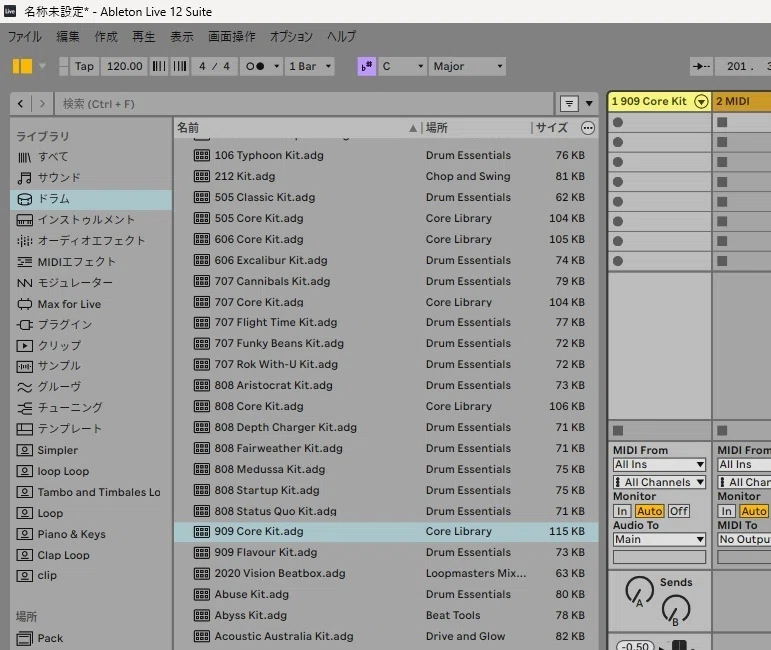Click the Tap tempo button
771x650 pixels.
(84, 66)
